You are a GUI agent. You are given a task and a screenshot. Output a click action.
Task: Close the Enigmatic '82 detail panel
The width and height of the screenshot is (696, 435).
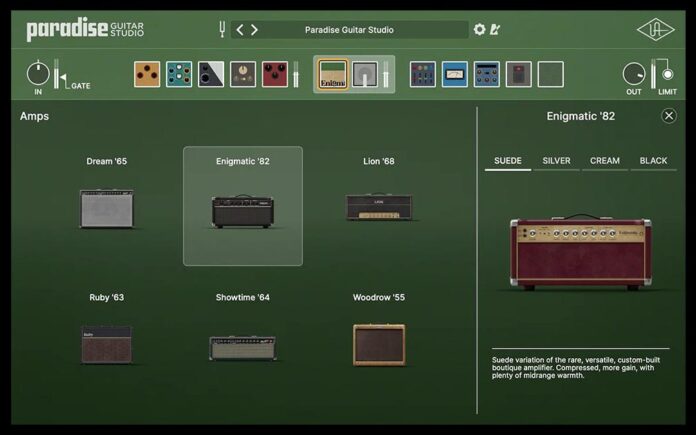(x=668, y=116)
